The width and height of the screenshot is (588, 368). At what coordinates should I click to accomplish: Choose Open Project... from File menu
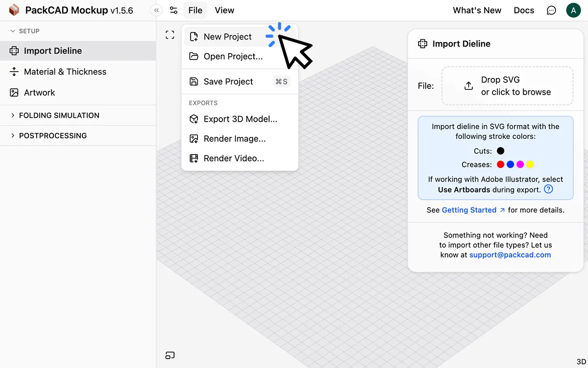[240, 56]
